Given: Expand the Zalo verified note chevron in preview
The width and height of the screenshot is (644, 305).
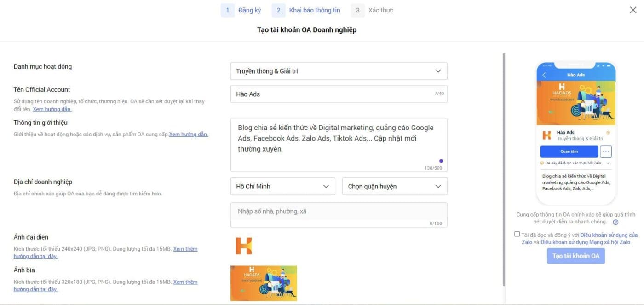Looking at the screenshot, I should (608, 163).
